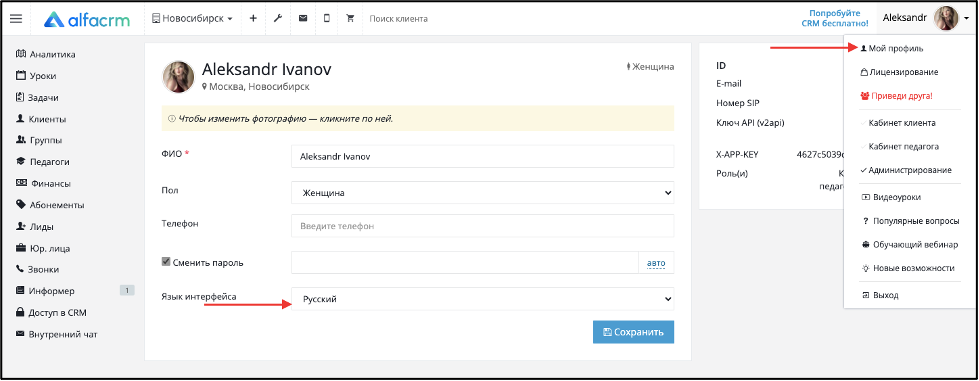Open the Язык интерфейса dropdown

[x=483, y=299]
